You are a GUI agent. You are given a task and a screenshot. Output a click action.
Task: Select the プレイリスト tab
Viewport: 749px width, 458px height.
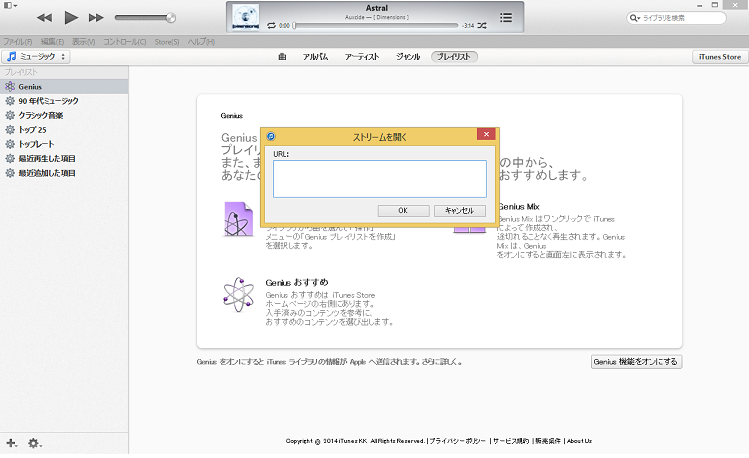(454, 56)
